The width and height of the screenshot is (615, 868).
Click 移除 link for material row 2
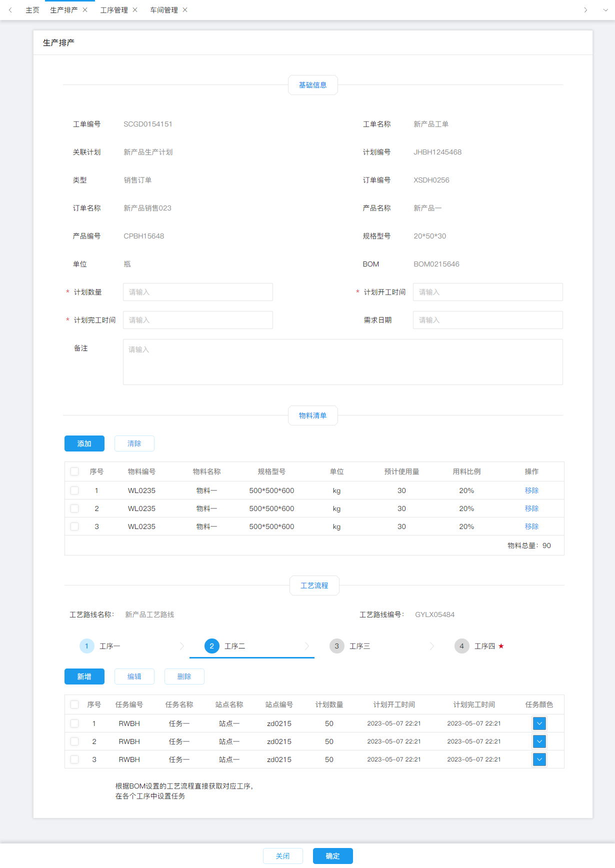click(x=531, y=508)
